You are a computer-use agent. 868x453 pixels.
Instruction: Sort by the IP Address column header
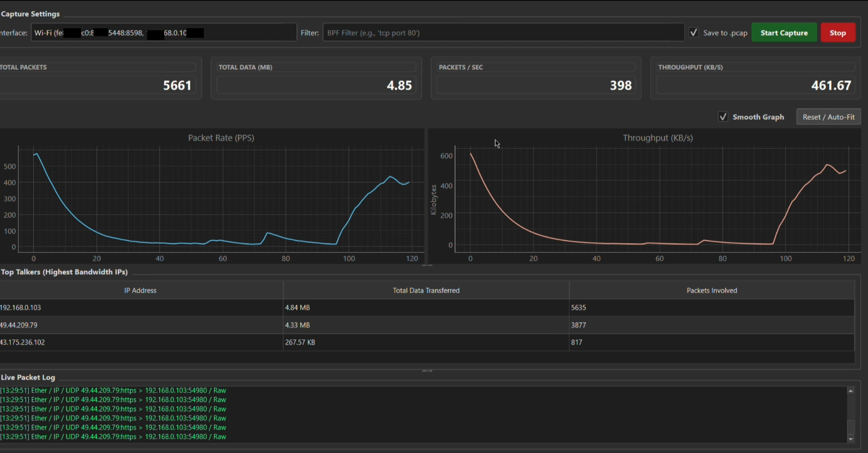140,290
